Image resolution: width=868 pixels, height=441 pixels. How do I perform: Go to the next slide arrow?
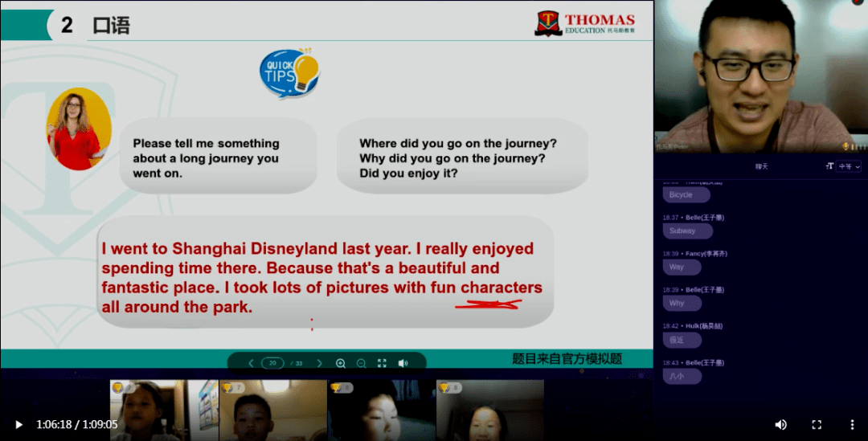point(319,363)
